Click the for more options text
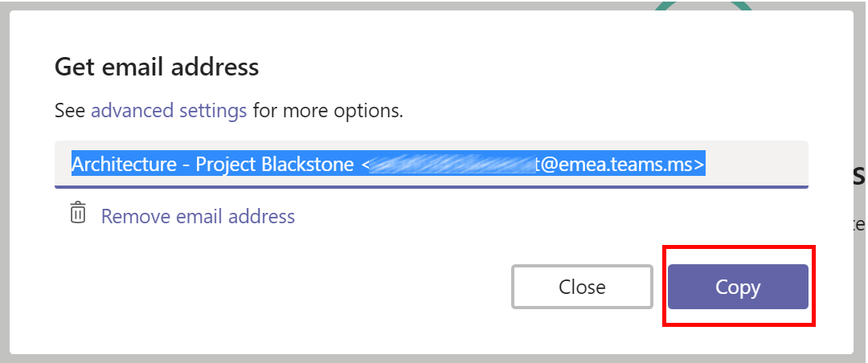The width and height of the screenshot is (868, 363). pyautogui.click(x=328, y=111)
